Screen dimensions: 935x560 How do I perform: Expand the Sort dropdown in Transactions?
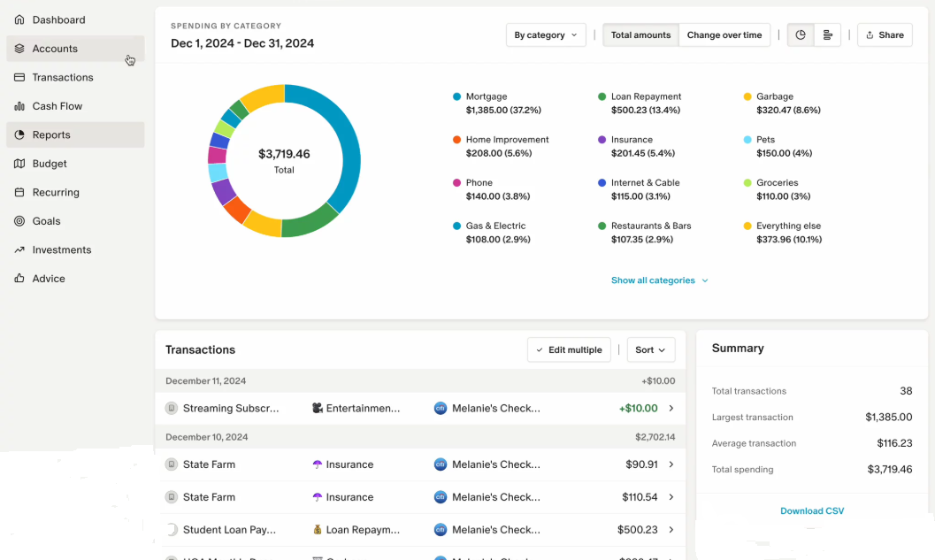(x=650, y=349)
